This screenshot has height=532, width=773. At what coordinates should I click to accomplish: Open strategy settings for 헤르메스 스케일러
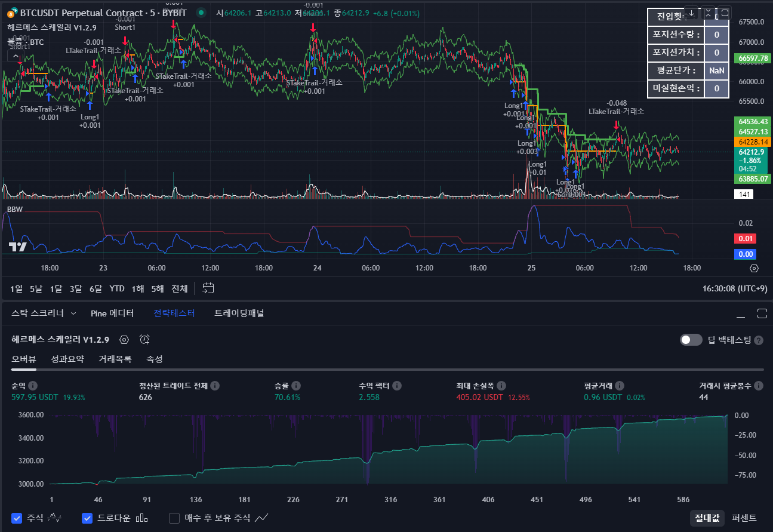tap(124, 340)
